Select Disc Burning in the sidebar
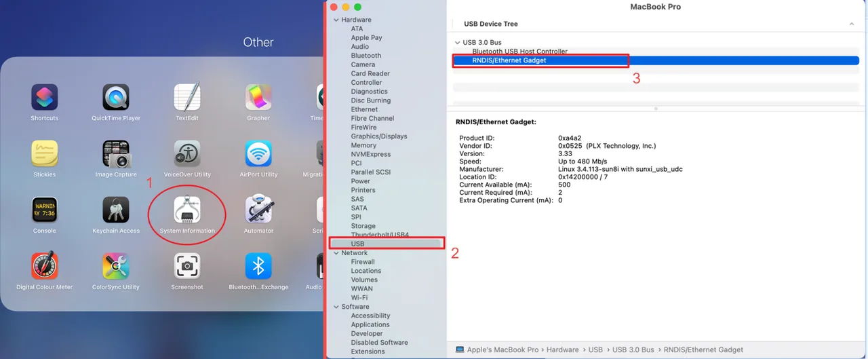The image size is (868, 359). [371, 100]
